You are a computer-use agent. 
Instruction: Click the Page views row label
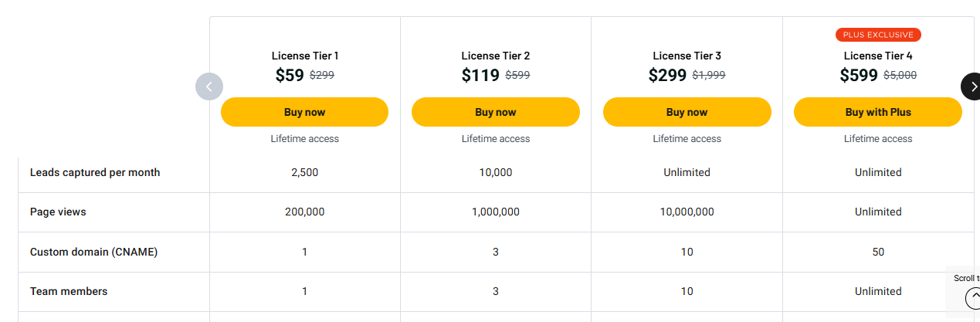point(58,212)
